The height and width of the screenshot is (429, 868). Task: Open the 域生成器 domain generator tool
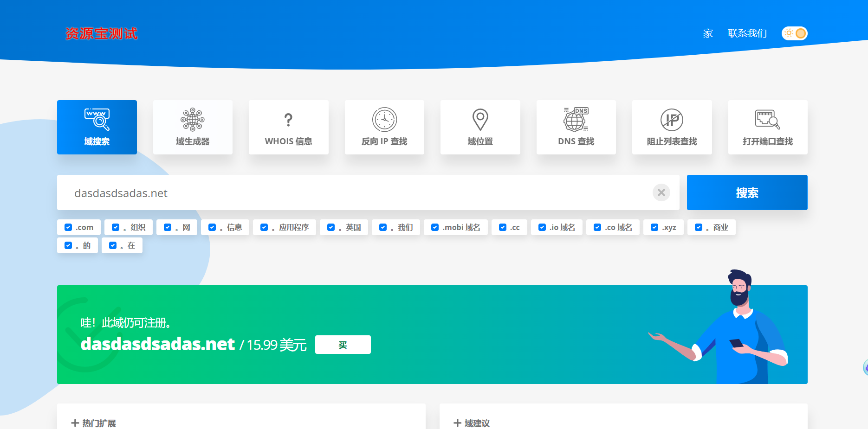[x=193, y=127]
